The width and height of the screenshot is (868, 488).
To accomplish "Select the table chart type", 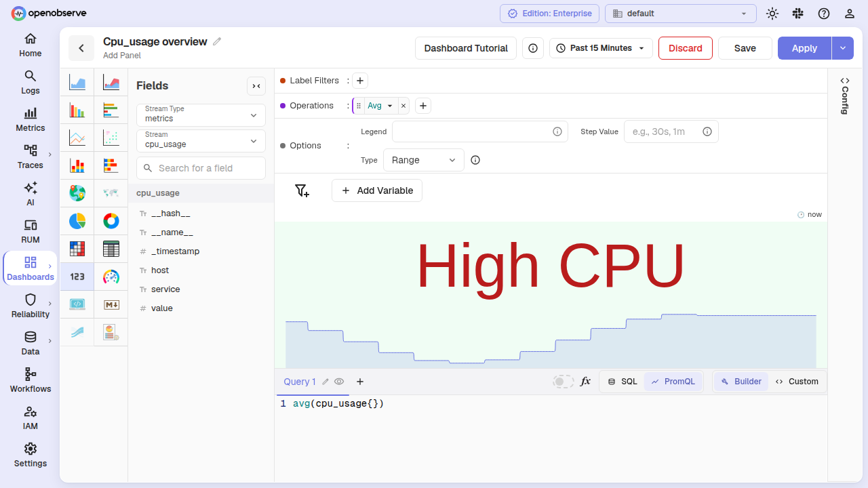I will pyautogui.click(x=111, y=249).
